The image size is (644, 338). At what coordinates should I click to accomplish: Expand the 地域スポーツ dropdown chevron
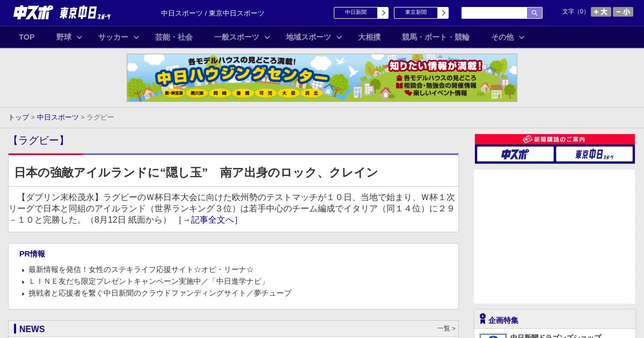coord(339,37)
